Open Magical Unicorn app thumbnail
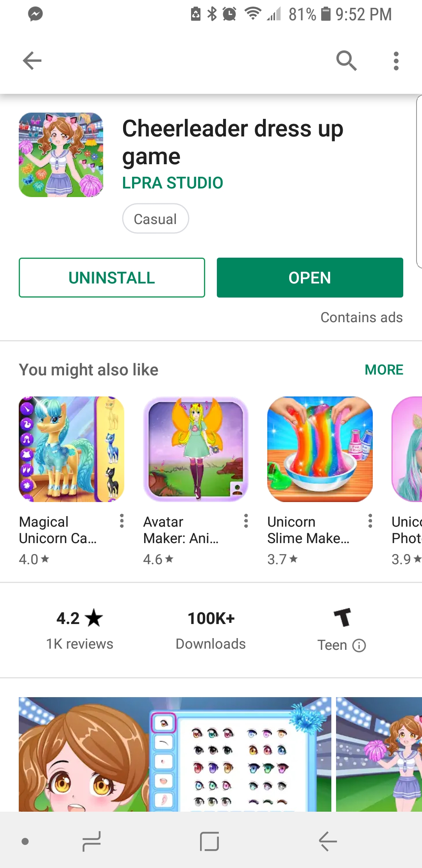Screen dimensions: 422x868 pos(72,449)
